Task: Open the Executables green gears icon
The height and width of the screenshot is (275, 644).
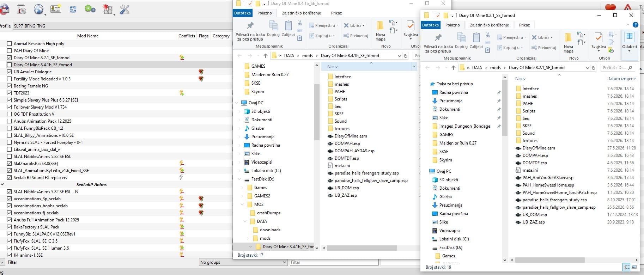Action: coord(90,9)
